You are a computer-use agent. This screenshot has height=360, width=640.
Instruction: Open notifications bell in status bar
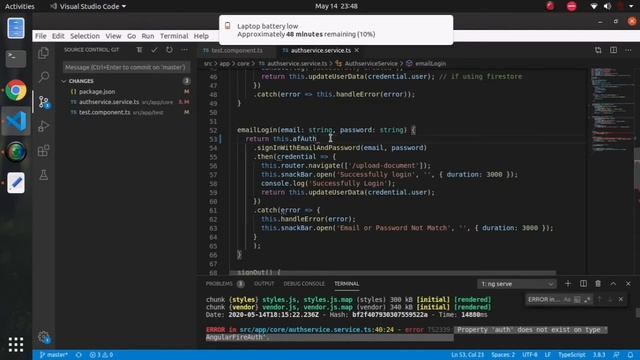631,355
